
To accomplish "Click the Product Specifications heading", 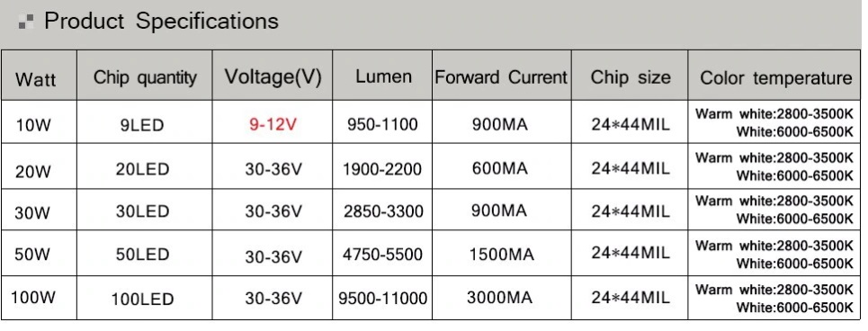I will pyautogui.click(x=161, y=21).
